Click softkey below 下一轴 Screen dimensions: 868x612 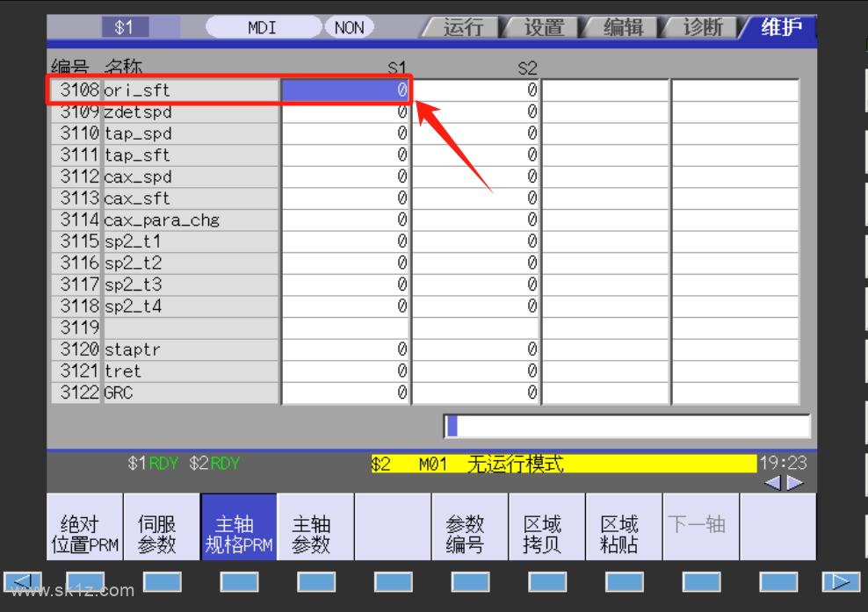701,582
